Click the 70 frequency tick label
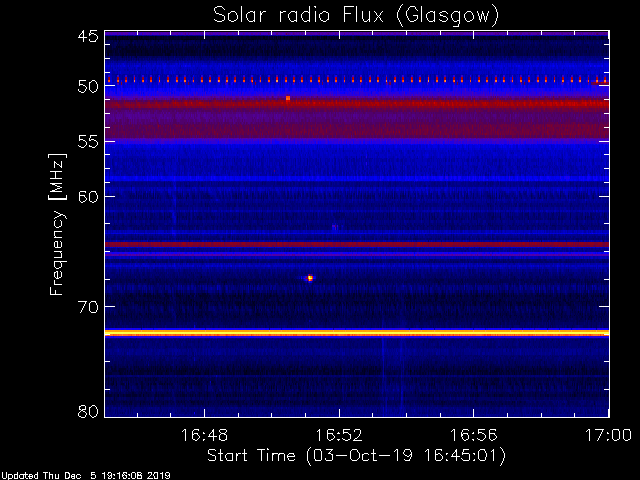640x480 pixels. coord(88,307)
